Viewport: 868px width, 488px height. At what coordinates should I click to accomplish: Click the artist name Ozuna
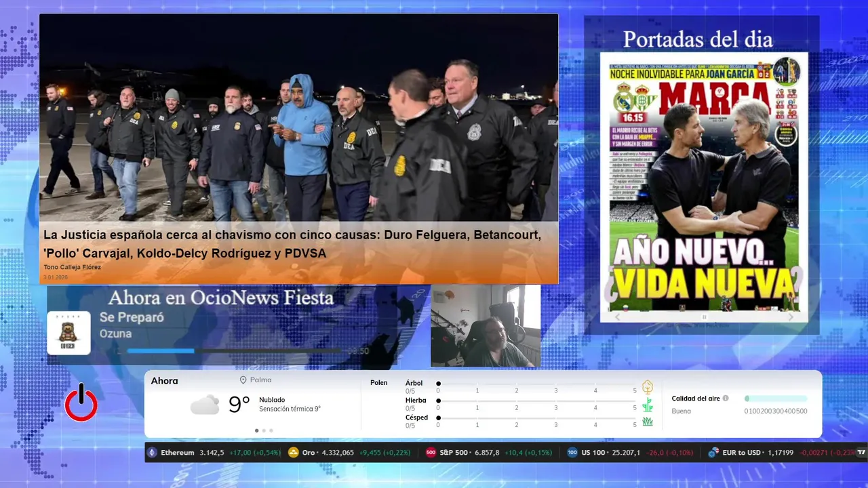click(x=115, y=334)
